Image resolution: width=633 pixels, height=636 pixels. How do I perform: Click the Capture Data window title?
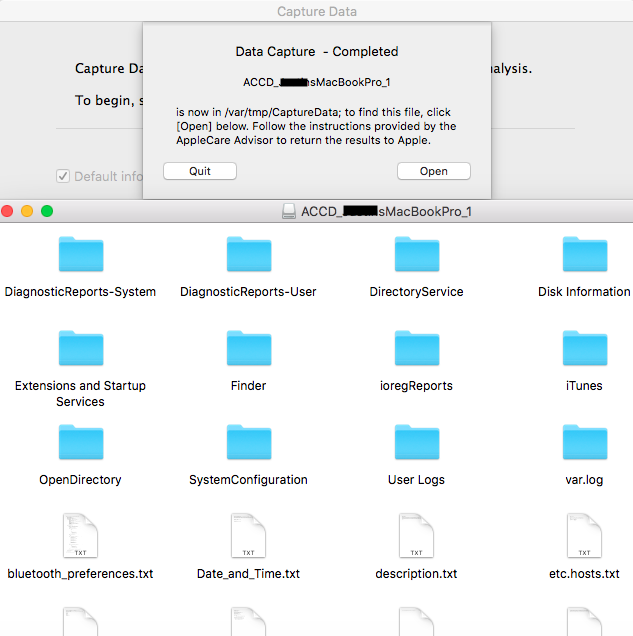click(317, 11)
